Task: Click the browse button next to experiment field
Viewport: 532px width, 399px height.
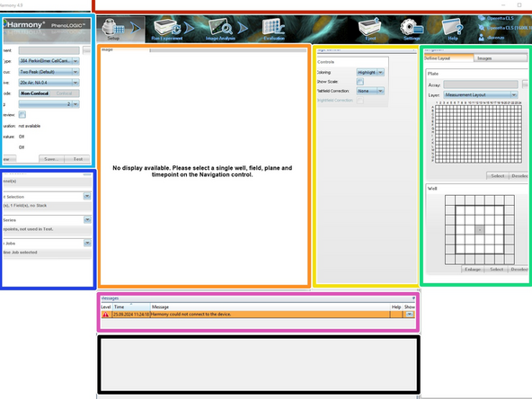Action: (x=86, y=50)
